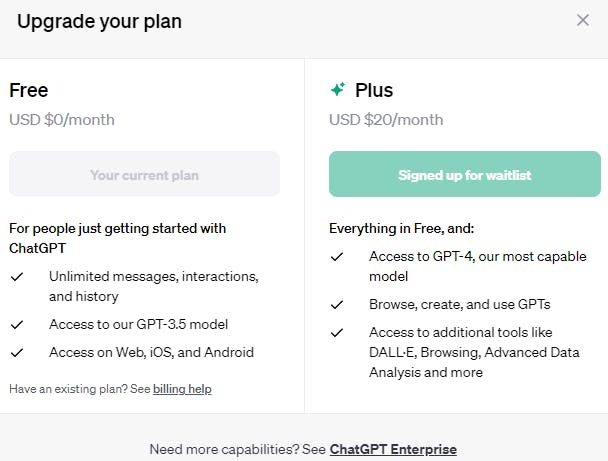This screenshot has width=608, height=461.
Task: Open the ChatGPT Enterprise link
Action: 393,449
